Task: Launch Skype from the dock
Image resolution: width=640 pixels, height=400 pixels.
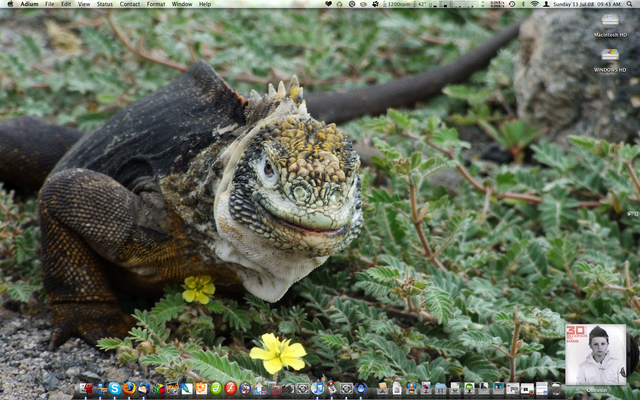Action: pyautogui.click(x=115, y=388)
